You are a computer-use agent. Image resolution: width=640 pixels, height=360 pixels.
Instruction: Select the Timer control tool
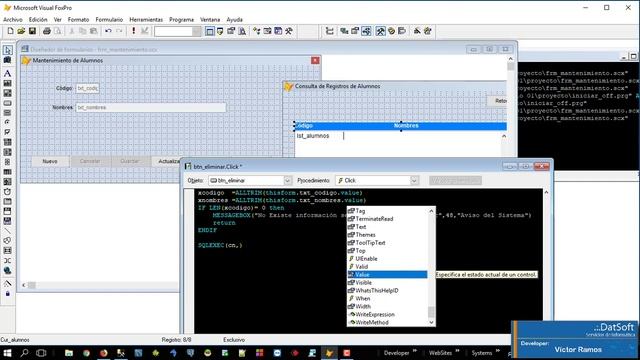pyautogui.click(x=7, y=191)
